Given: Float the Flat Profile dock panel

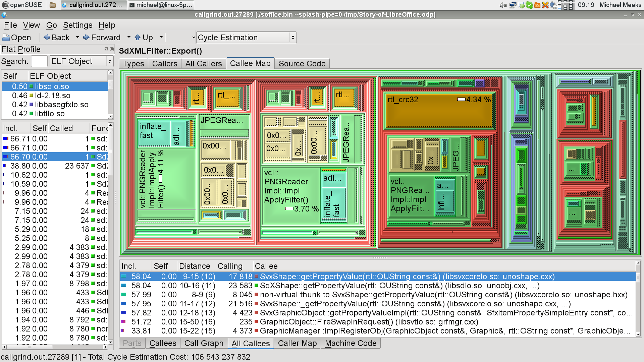Looking at the screenshot, I should pyautogui.click(x=106, y=49).
